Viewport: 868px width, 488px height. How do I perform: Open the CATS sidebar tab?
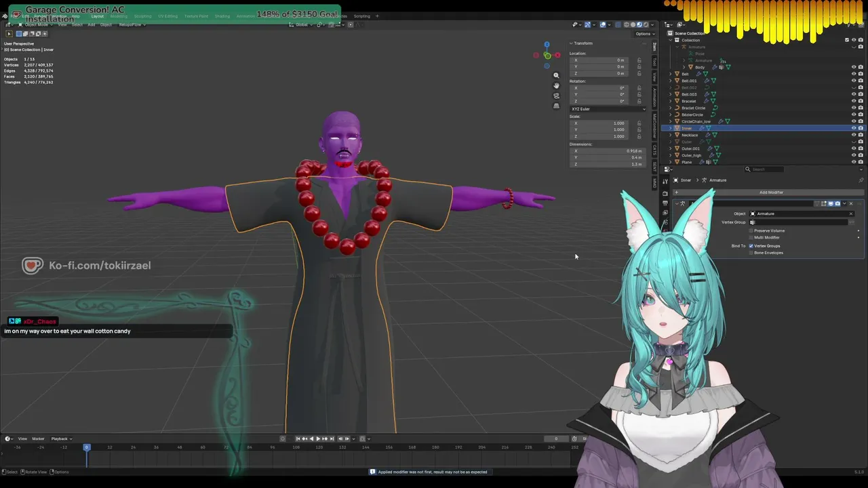pyautogui.click(x=654, y=149)
